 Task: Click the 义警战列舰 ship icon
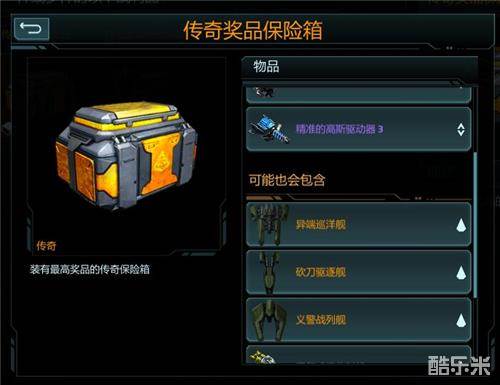[x=269, y=320]
